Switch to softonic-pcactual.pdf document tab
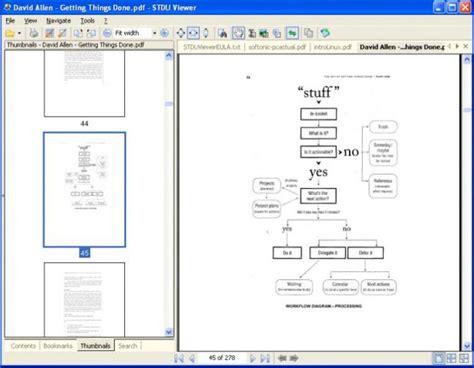Image resolution: width=474 pixels, height=368 pixels. click(277, 47)
